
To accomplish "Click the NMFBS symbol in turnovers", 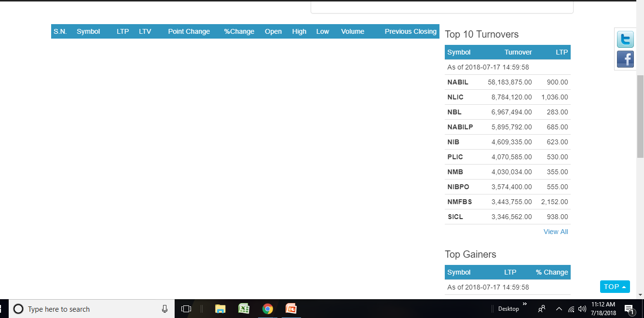I will click(460, 202).
